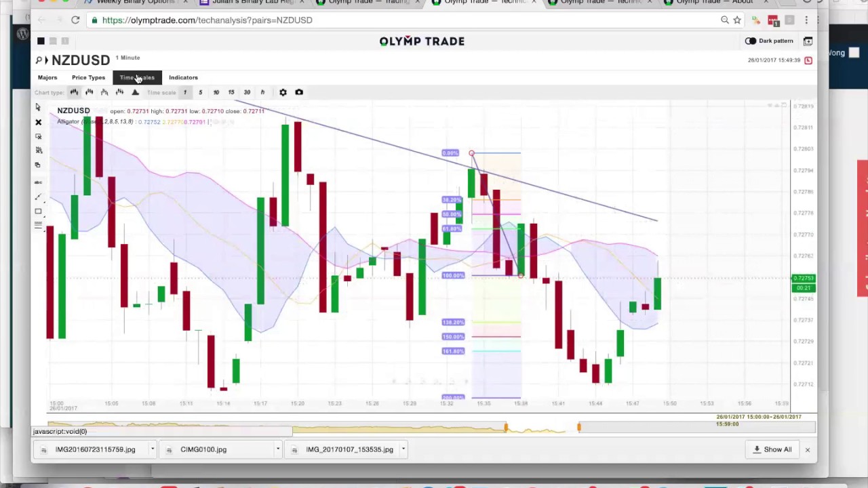Open chart settings gear
Image resolution: width=868 pixels, height=488 pixels.
(x=283, y=92)
